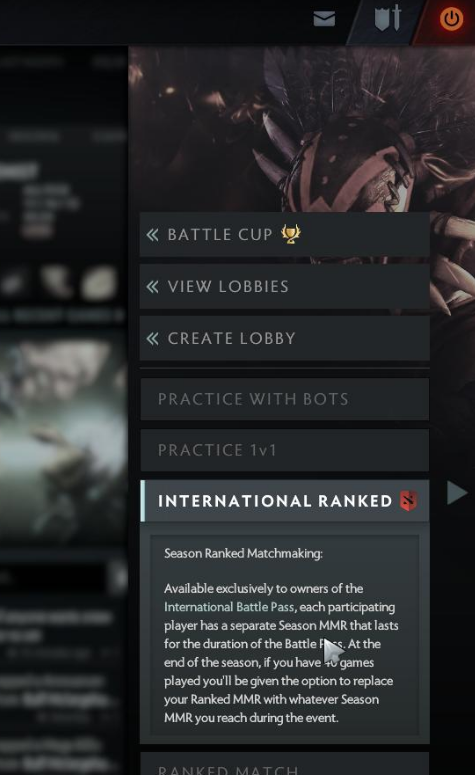The height and width of the screenshot is (775, 475).
Task: Select Practice With Bots mode
Action: click(285, 399)
